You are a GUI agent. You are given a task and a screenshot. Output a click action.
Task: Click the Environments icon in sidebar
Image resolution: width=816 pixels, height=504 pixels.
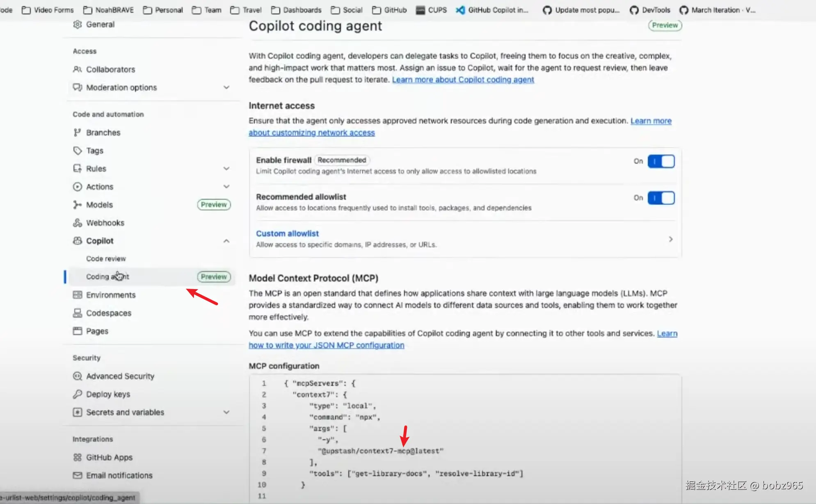point(77,295)
